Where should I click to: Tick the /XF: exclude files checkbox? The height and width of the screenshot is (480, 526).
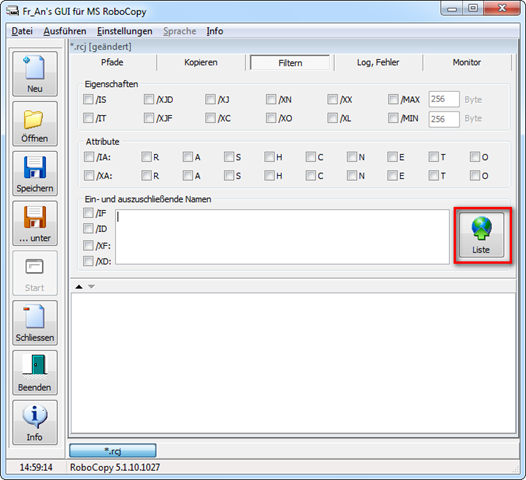(88, 245)
